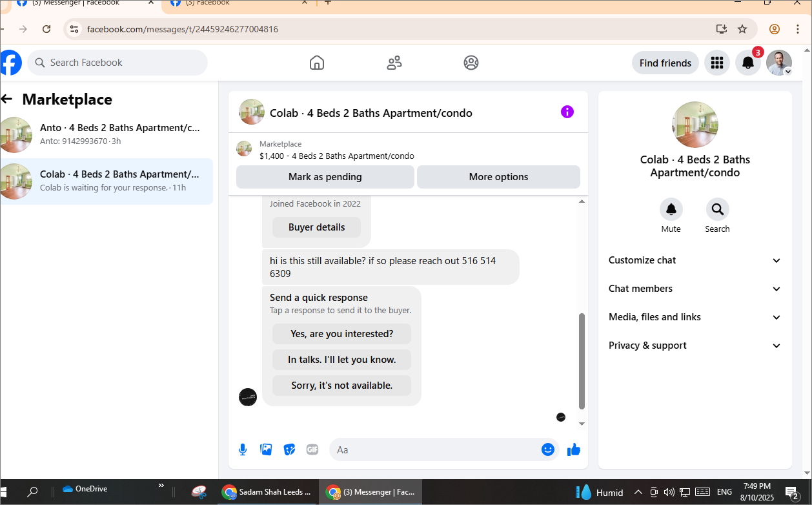Image resolution: width=812 pixels, height=505 pixels.
Task: Expand Media, files and links section
Action: [x=695, y=317]
